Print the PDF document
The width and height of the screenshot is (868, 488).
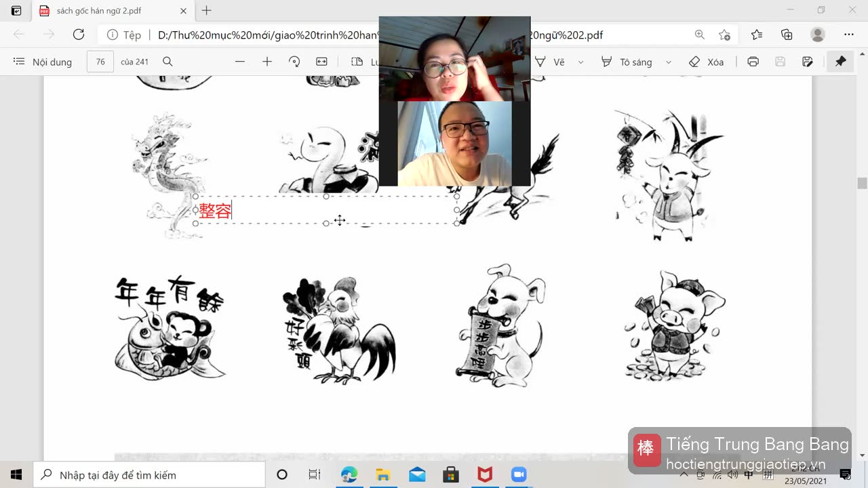coord(753,62)
